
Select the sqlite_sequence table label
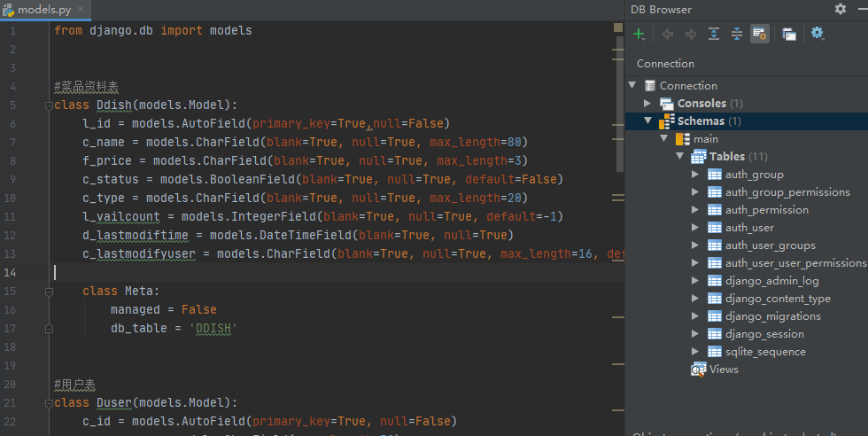[x=765, y=352]
